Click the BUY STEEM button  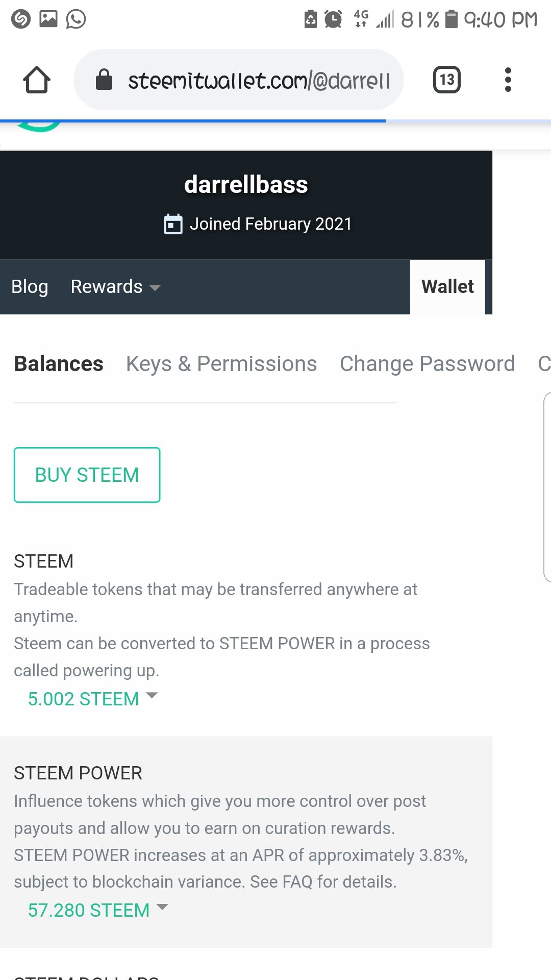coord(87,475)
